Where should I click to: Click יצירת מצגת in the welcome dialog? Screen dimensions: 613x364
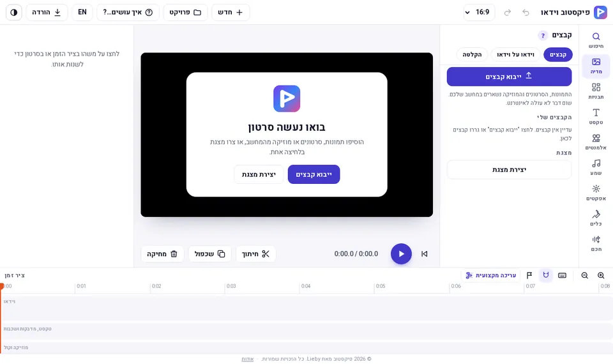[x=259, y=174]
